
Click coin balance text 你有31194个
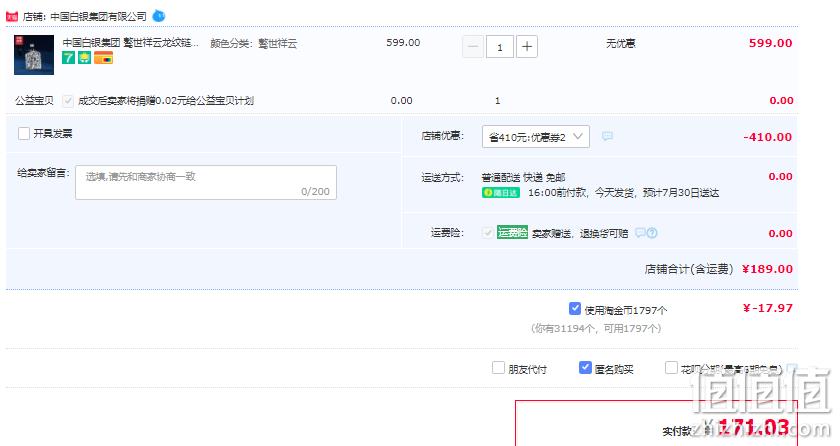pos(563,329)
